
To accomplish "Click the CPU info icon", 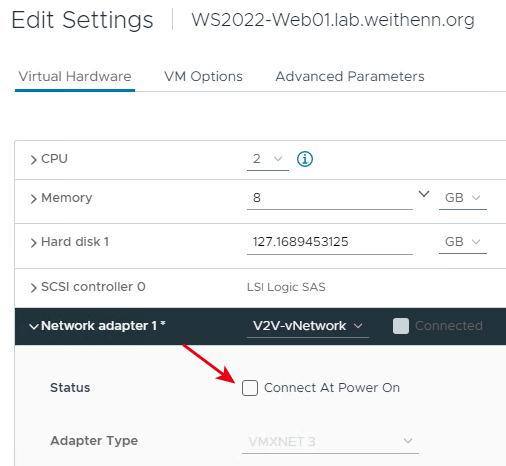I will pyautogui.click(x=305, y=159).
